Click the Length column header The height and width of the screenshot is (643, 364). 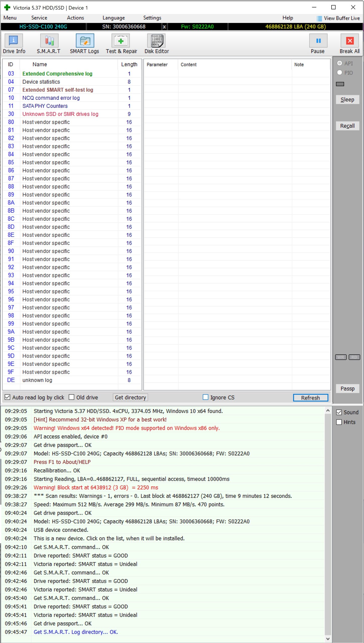[x=129, y=64]
